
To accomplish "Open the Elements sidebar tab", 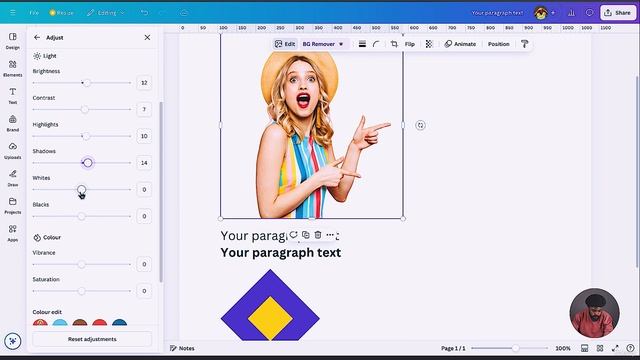I will tap(13, 68).
